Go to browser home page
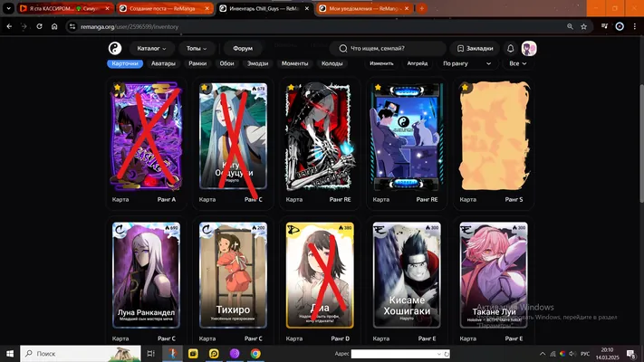Image resolution: width=644 pixels, height=362 pixels. coord(54,26)
